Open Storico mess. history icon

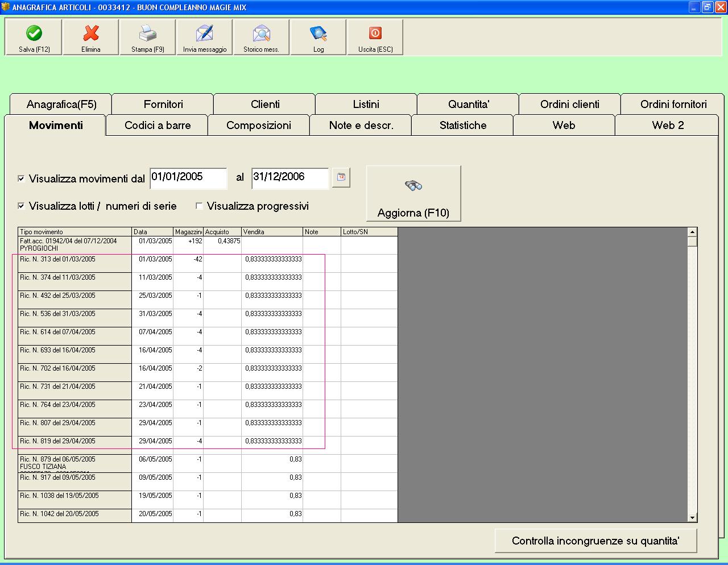tap(262, 34)
